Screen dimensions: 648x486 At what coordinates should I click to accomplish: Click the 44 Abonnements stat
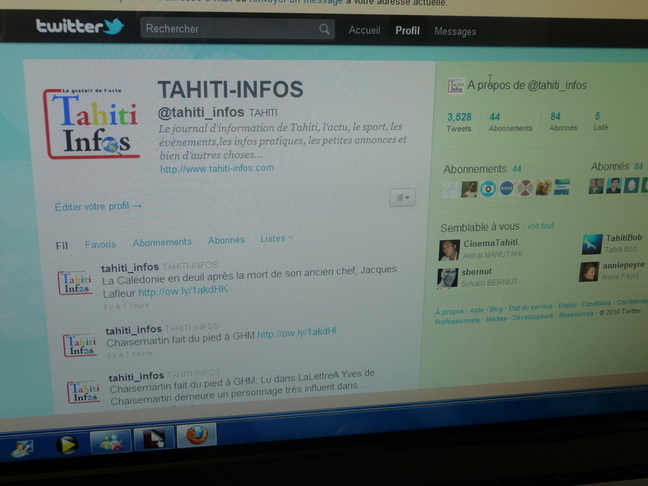[x=510, y=122]
